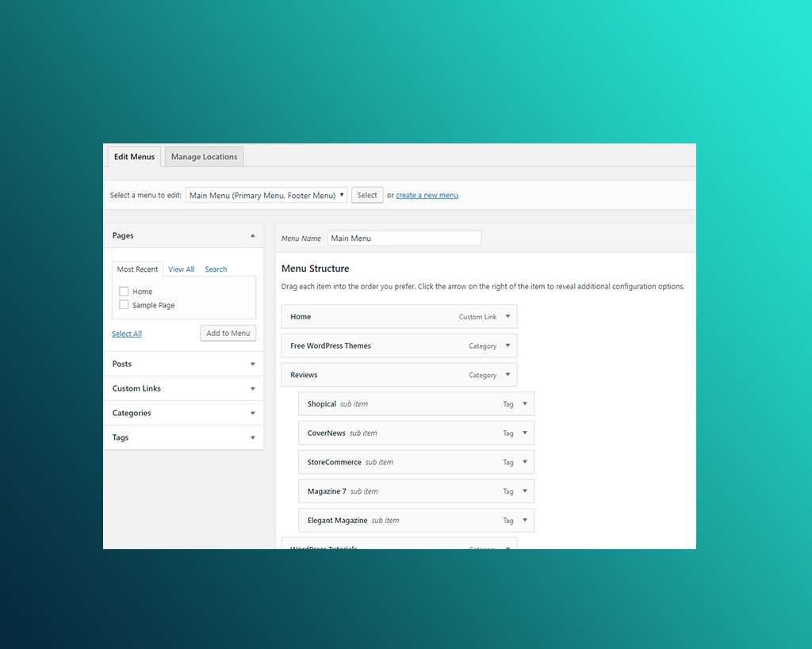Open the menu selection dropdown
Viewport: 812px width, 649px height.
266,194
